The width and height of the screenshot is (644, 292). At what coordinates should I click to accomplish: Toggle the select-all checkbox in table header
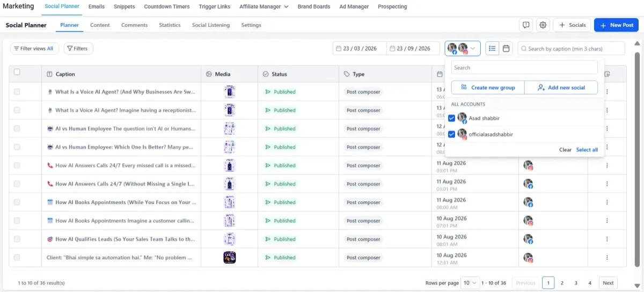[x=17, y=72]
